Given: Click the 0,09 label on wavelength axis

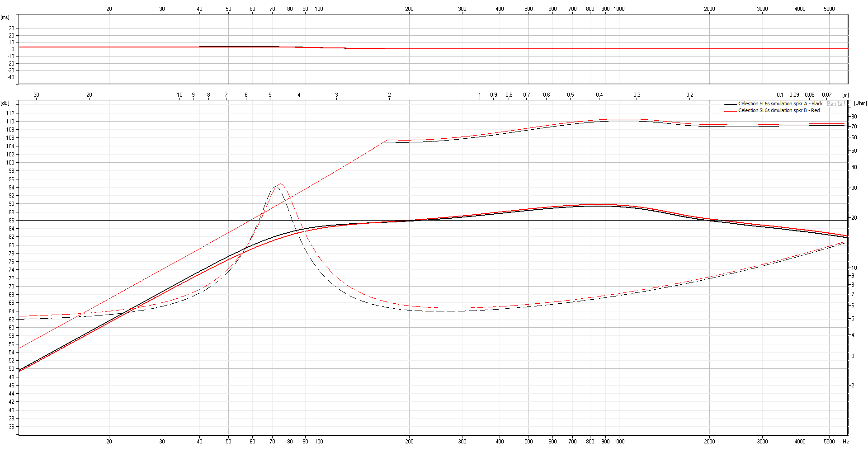Looking at the screenshot, I should tap(794, 95).
